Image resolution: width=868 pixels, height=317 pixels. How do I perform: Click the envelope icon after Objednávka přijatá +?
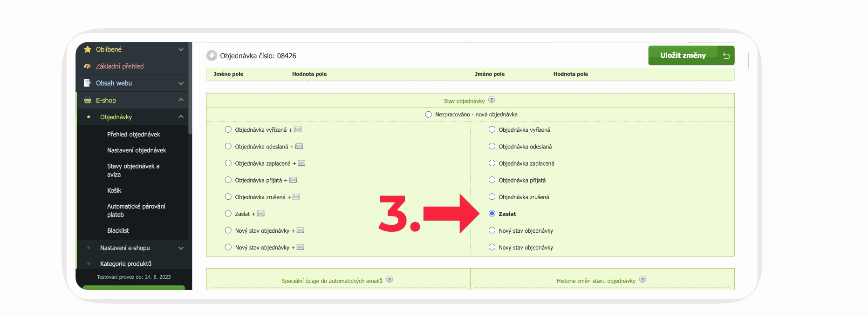click(293, 180)
